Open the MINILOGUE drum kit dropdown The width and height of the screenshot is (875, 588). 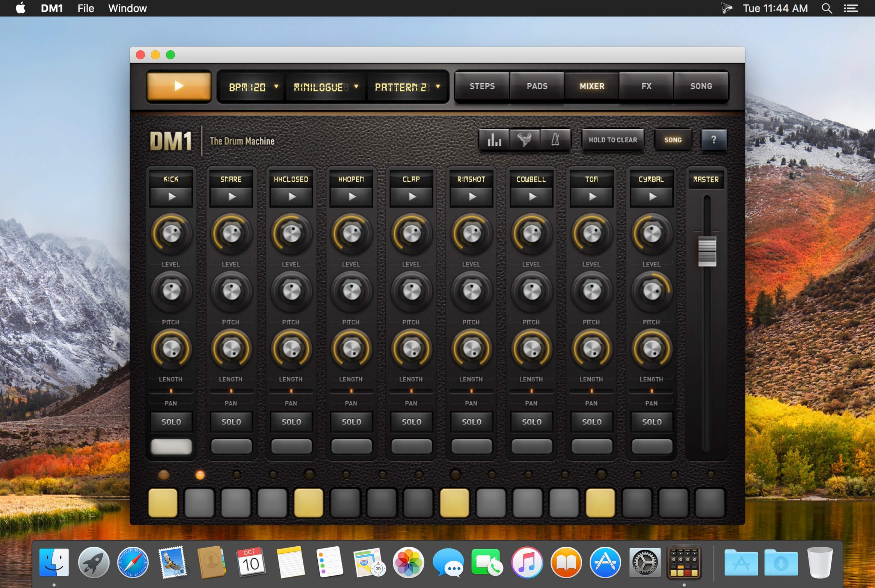pos(326,87)
